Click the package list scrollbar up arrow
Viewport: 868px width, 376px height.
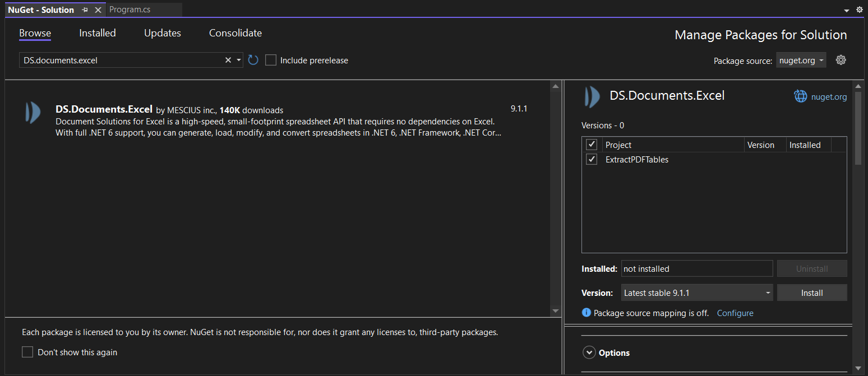[x=556, y=86]
